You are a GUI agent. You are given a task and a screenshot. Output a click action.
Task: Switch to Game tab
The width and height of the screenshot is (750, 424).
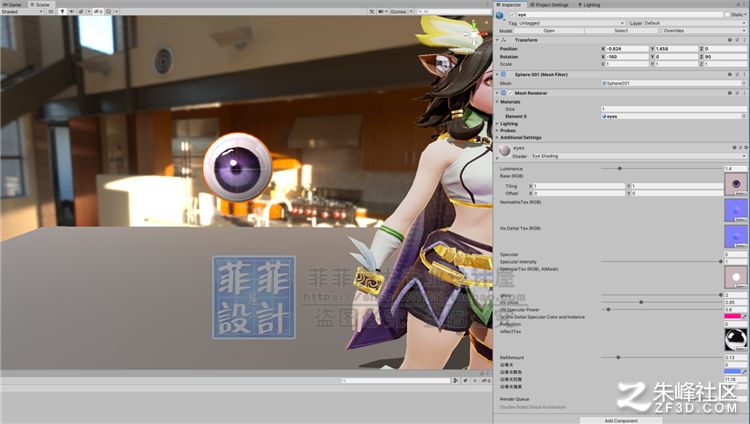[12, 4]
